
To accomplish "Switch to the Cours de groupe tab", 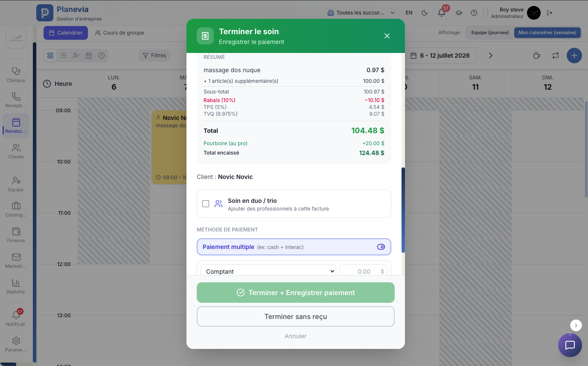I will click(x=119, y=33).
